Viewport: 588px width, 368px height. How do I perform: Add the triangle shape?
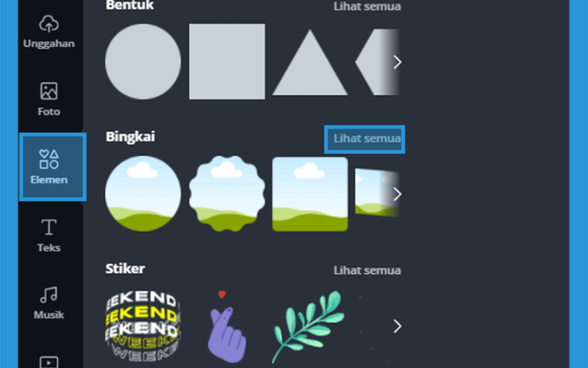(x=309, y=63)
